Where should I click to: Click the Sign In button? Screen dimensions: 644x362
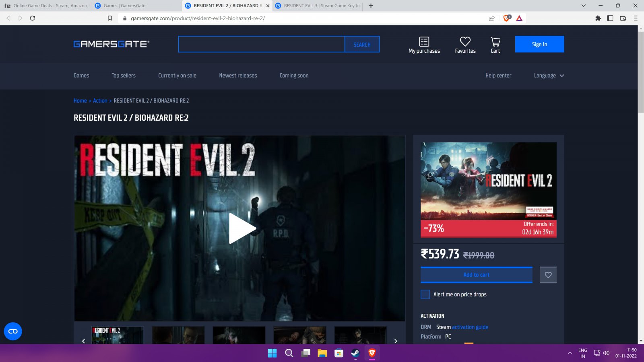coord(539,44)
